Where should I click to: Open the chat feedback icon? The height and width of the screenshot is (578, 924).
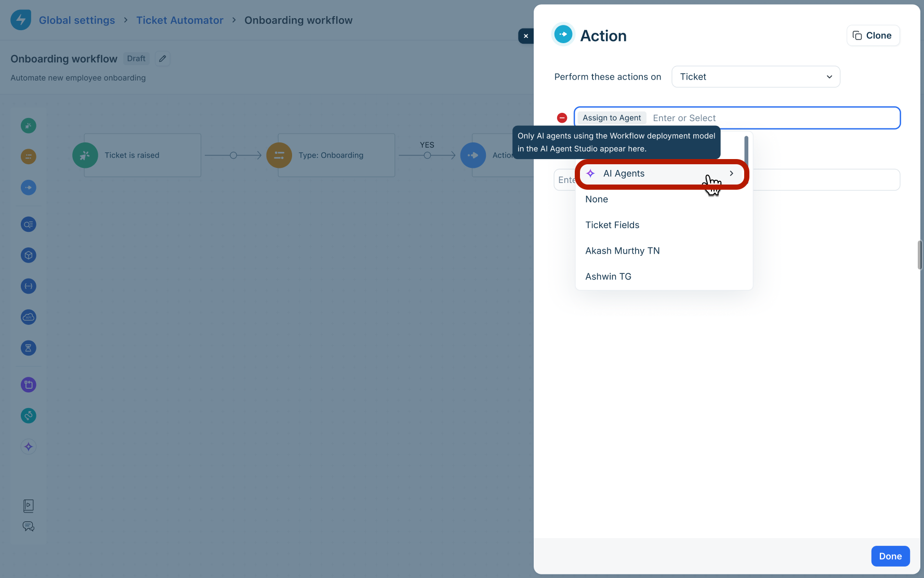pyautogui.click(x=29, y=527)
